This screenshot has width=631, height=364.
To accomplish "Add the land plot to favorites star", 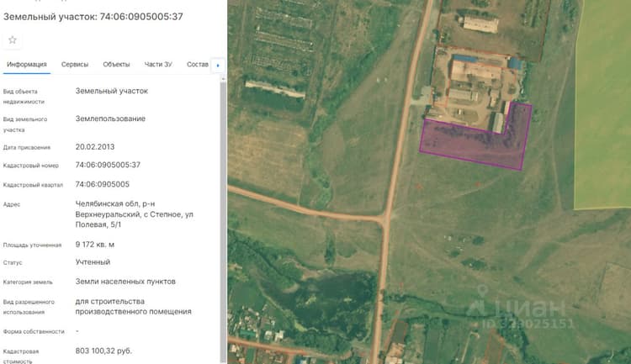I will (13, 40).
